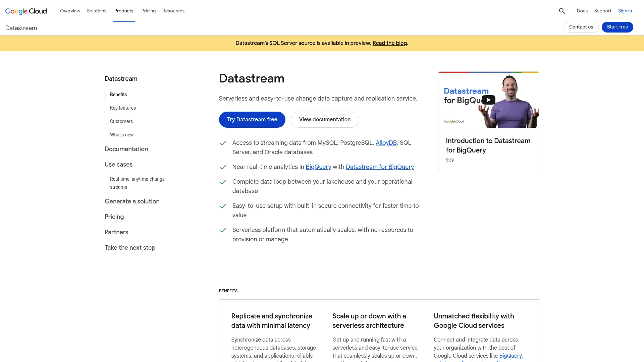Screen dimensions: 644x362
Task: Click the Start free button
Action: point(617,27)
